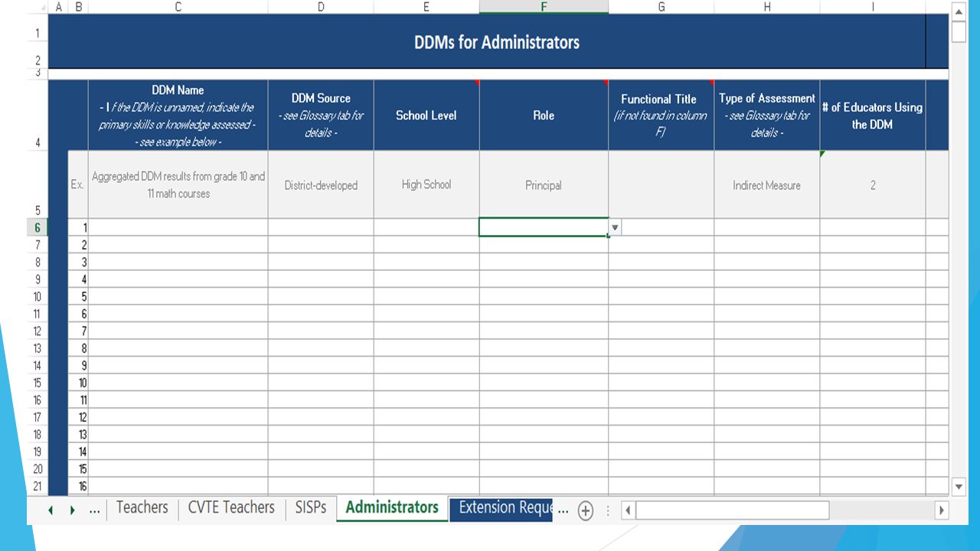The height and width of the screenshot is (551, 980).
Task: Click the horizontal scrollbar left arrow
Action: [628, 510]
